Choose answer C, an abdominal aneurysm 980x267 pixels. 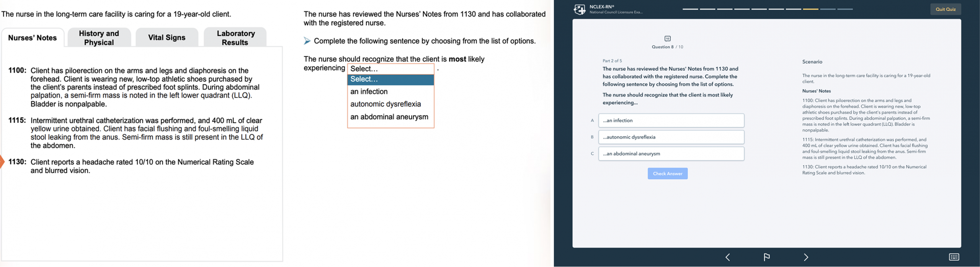[671, 154]
